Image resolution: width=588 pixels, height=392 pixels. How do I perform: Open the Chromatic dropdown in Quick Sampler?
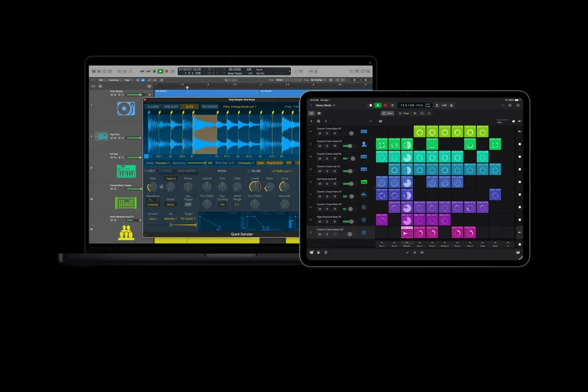(x=246, y=163)
